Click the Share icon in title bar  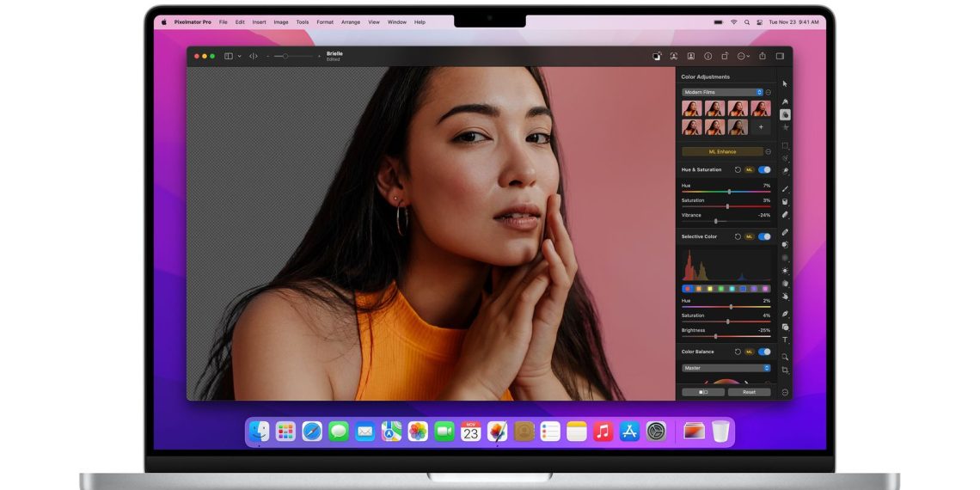tap(763, 56)
